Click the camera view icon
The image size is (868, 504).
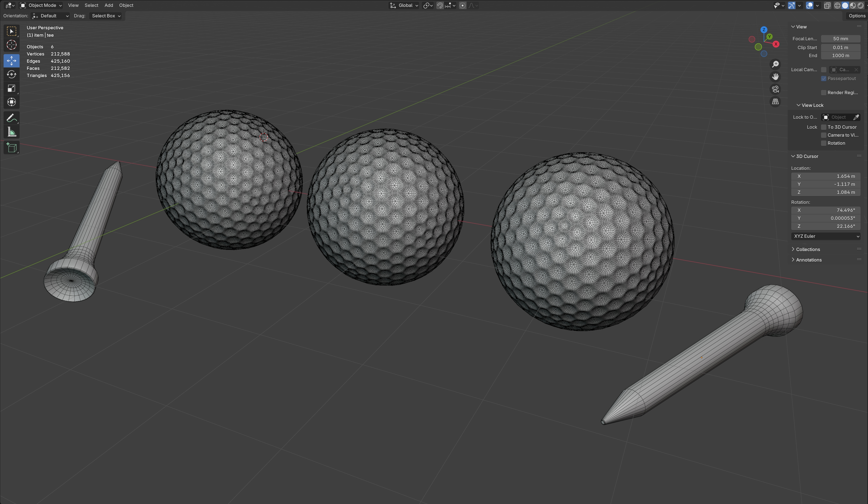(x=775, y=89)
